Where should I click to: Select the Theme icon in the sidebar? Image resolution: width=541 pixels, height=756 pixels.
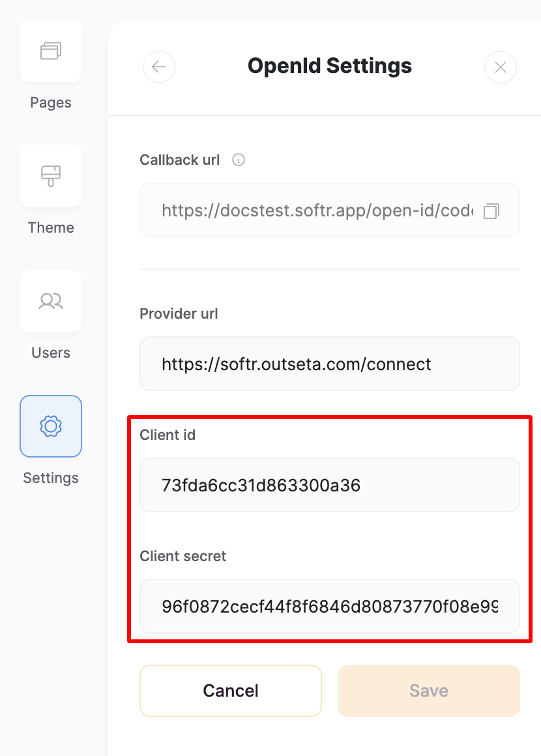(50, 176)
